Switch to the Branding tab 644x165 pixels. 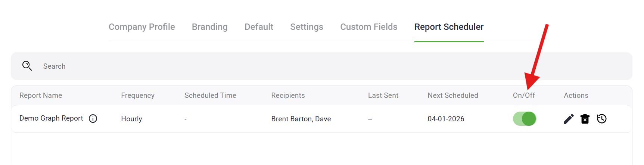(x=209, y=27)
